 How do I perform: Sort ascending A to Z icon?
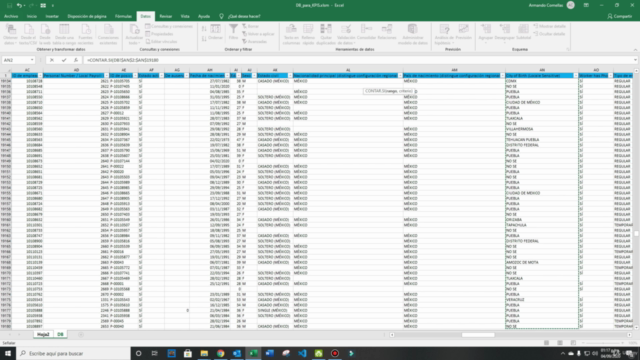[204, 29]
